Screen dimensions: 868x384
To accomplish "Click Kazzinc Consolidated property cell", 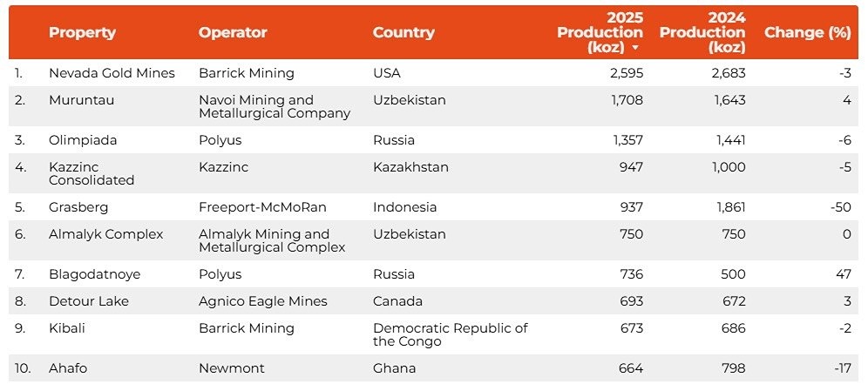I will pos(92,173).
